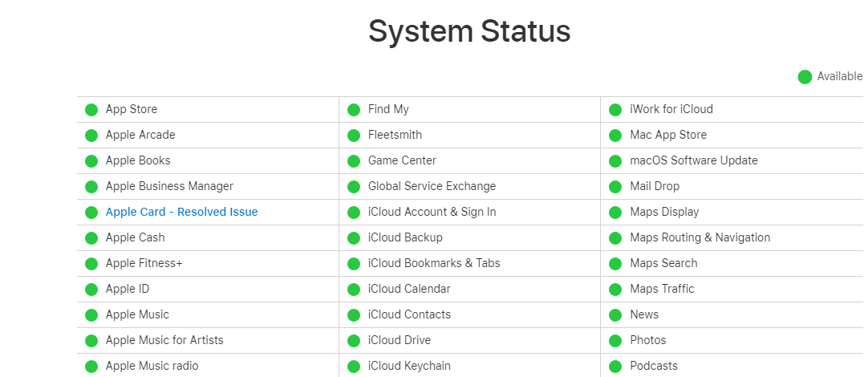Click the green dot beside Maps Routing & Navigation
Image resolution: width=868 pixels, height=377 pixels.
point(615,238)
